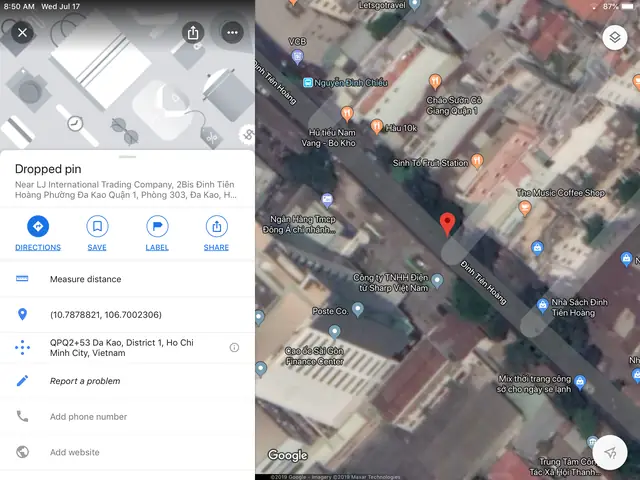Image resolution: width=640 pixels, height=480 pixels.
Task: Tap the Label flag icon
Action: pos(157,226)
